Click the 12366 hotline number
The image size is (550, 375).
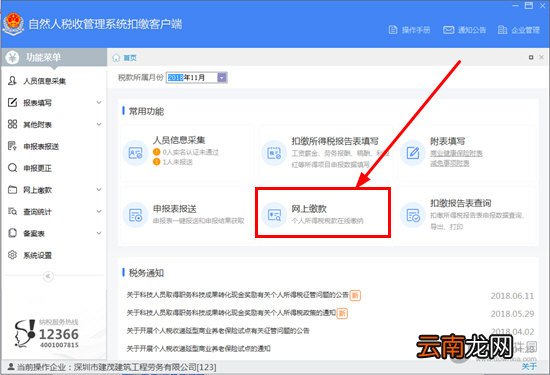(59, 334)
